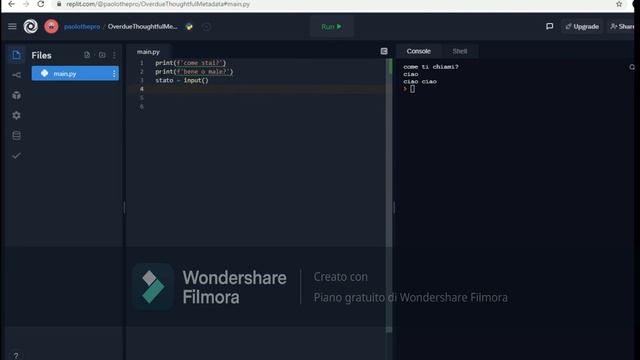
Task: Bookmark the page with the star icon
Action: [x=619, y=4]
